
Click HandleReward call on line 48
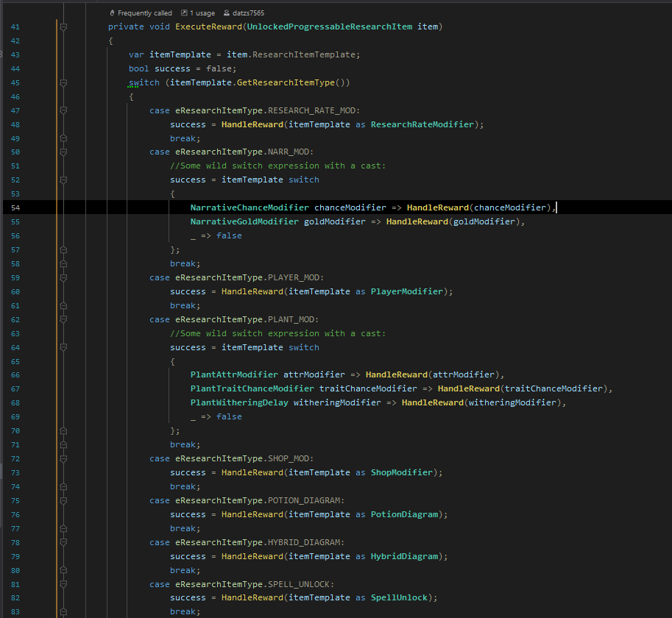[x=252, y=124]
